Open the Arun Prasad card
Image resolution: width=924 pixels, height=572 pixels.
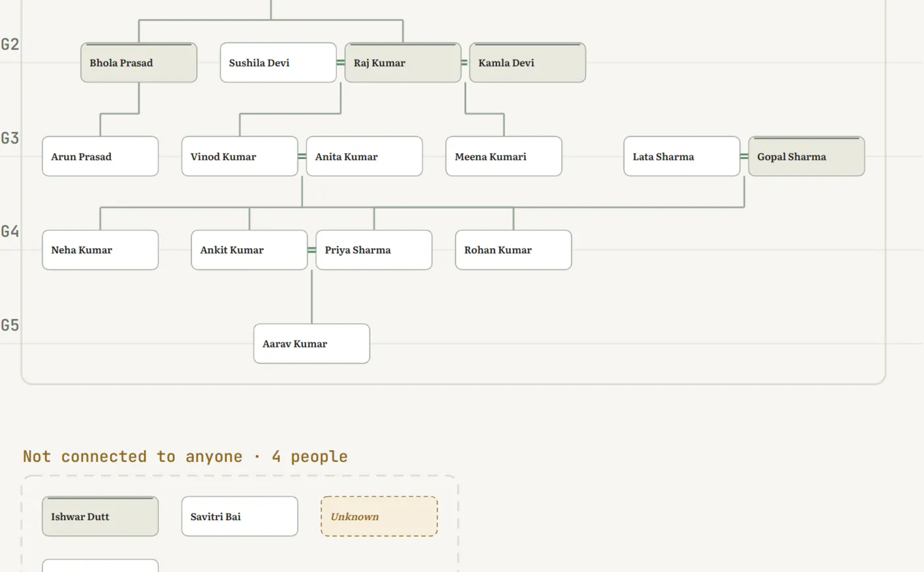coord(100,156)
